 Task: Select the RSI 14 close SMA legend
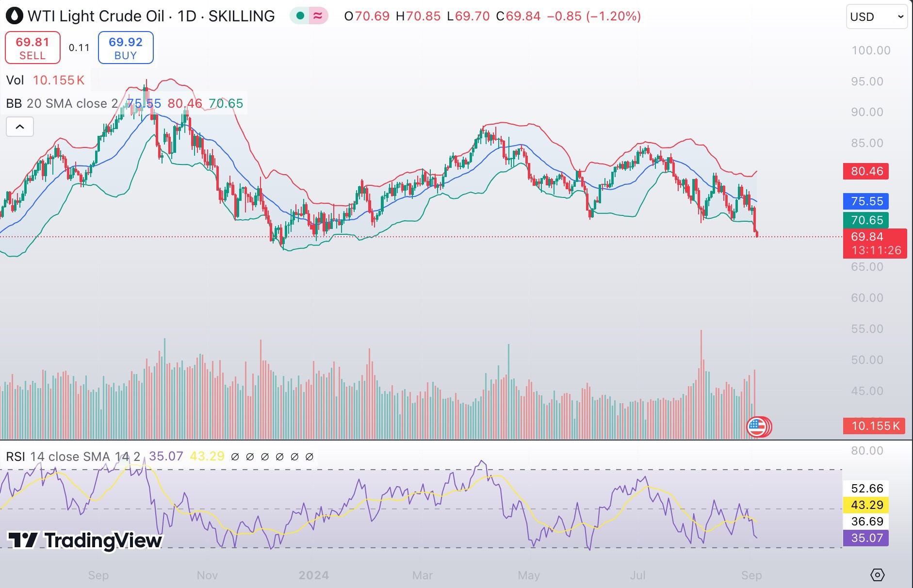click(x=73, y=457)
